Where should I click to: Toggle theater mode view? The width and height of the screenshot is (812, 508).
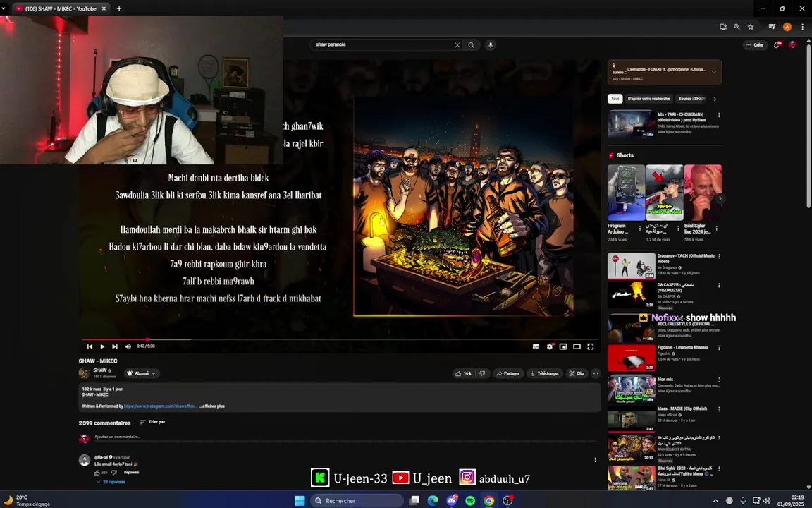click(x=577, y=347)
